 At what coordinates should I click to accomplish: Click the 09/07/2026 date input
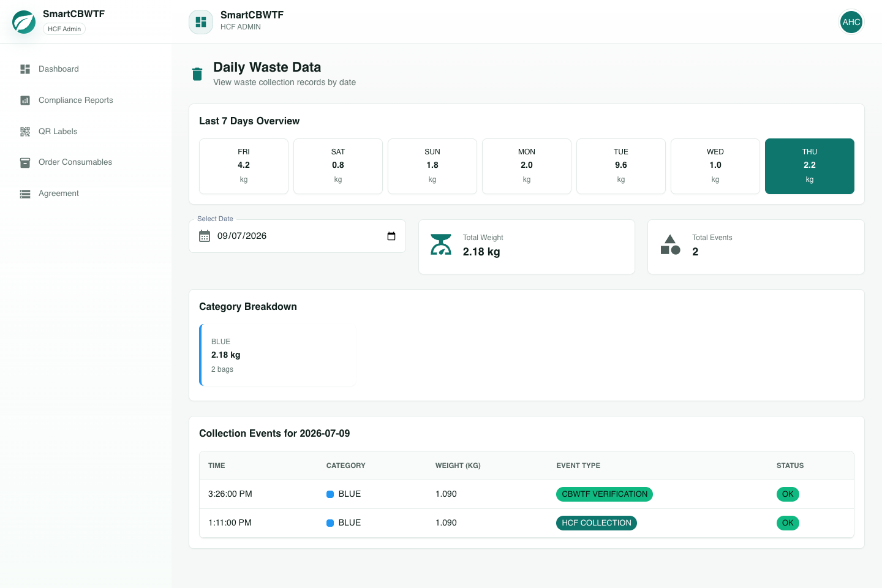(x=297, y=236)
